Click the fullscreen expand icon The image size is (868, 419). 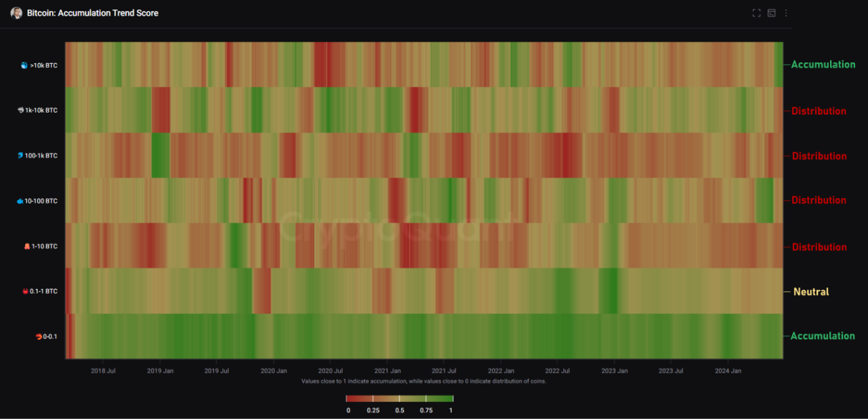click(x=756, y=12)
